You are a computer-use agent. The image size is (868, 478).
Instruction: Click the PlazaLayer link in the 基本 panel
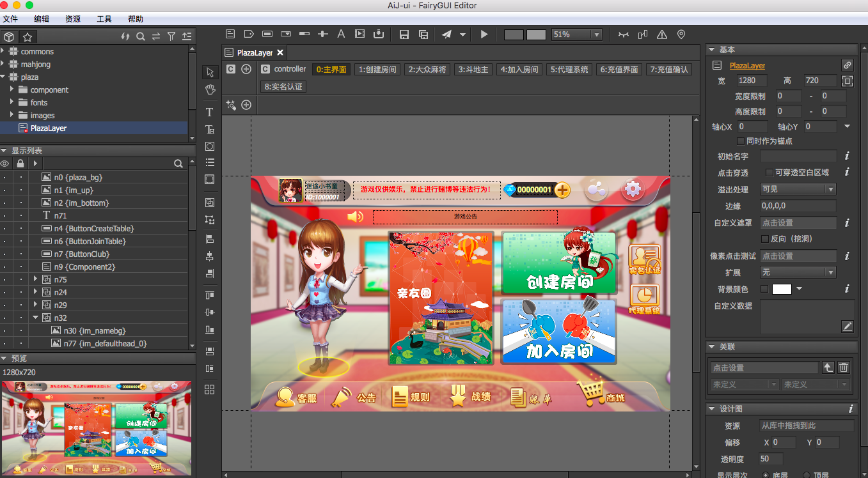pos(747,65)
